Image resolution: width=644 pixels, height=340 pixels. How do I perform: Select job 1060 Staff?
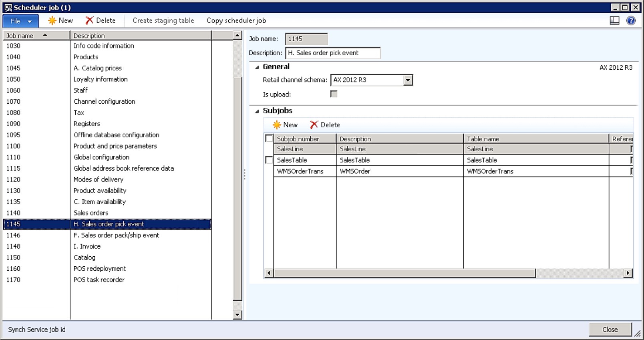(107, 91)
